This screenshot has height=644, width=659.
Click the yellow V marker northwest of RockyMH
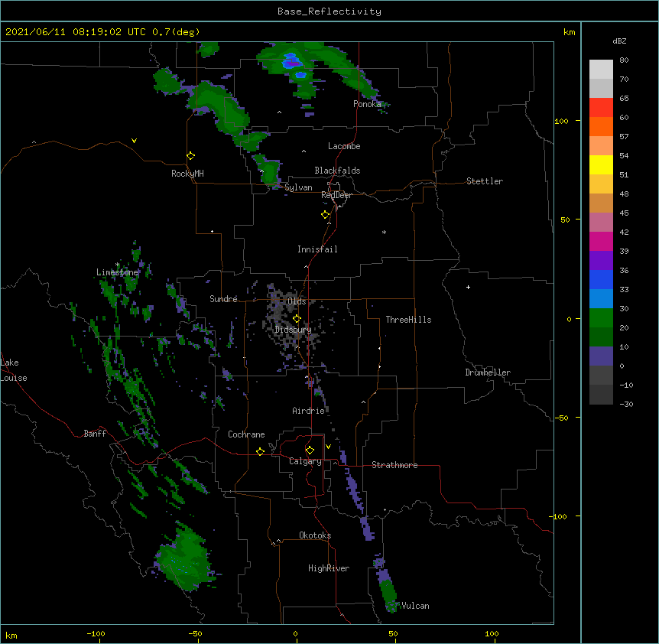[134, 141]
